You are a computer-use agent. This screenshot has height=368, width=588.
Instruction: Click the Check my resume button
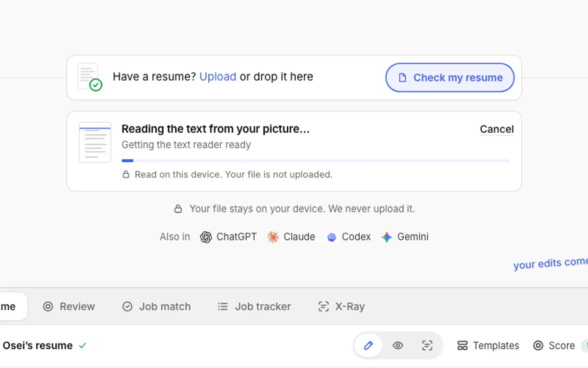pos(450,78)
